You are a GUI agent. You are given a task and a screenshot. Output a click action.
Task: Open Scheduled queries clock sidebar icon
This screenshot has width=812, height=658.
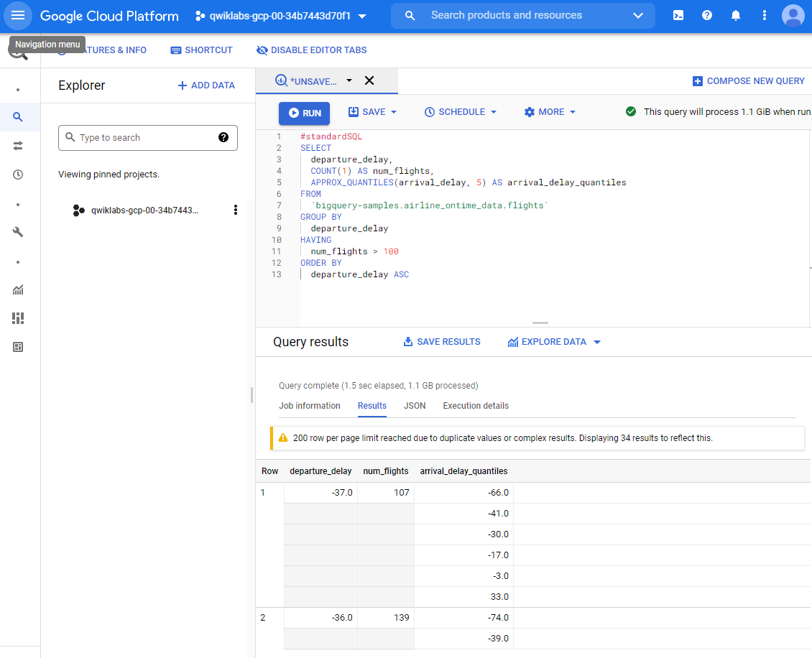pos(18,175)
